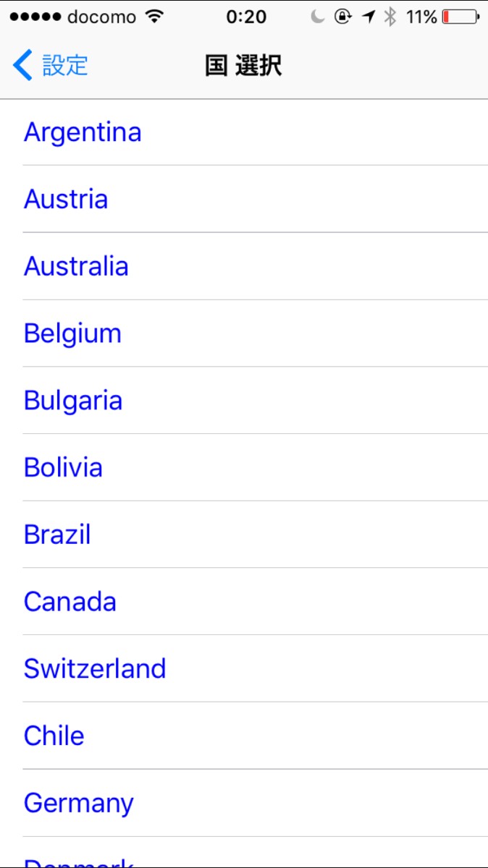
Task: Tap the blue back chevron icon
Action: (x=23, y=65)
